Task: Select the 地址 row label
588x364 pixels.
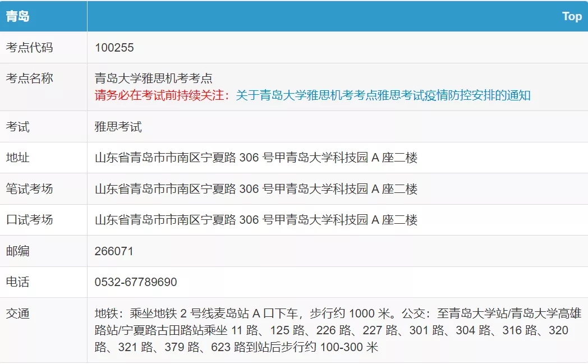Action: [x=17, y=158]
